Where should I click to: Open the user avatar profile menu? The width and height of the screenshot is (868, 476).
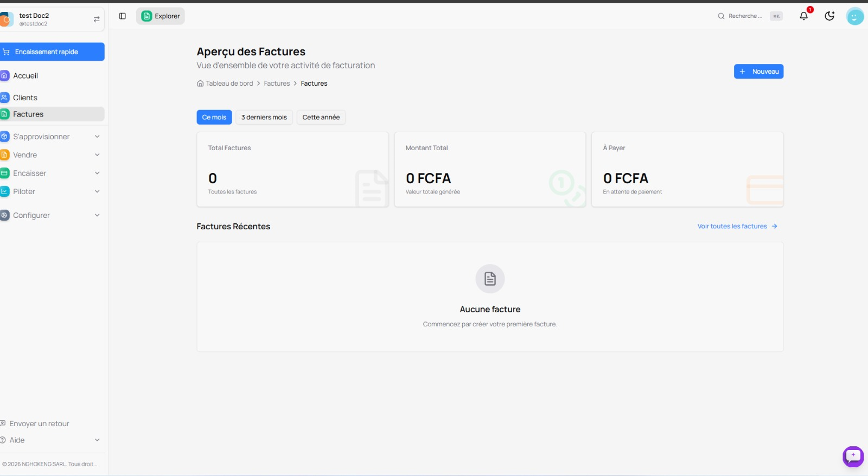[x=854, y=16]
